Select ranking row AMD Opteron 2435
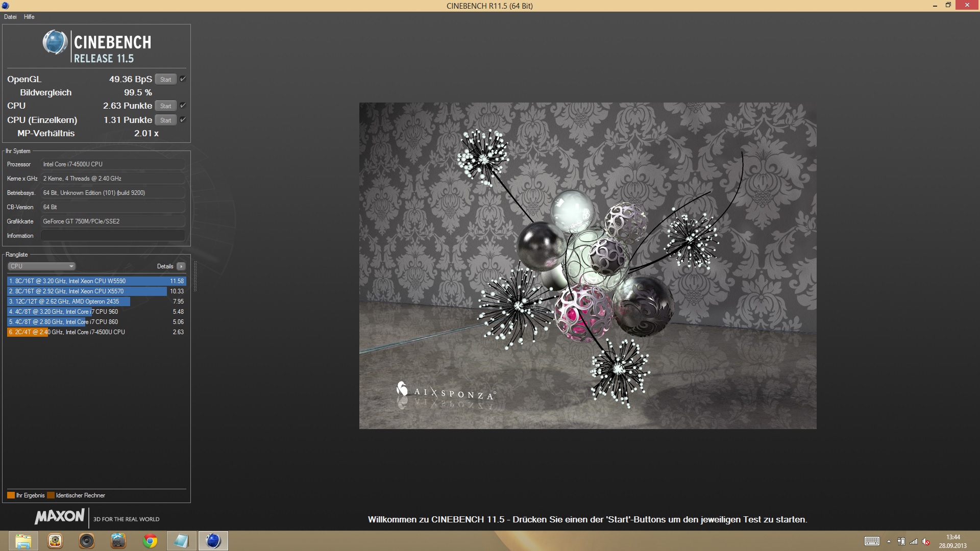This screenshot has width=980, height=551. click(96, 302)
